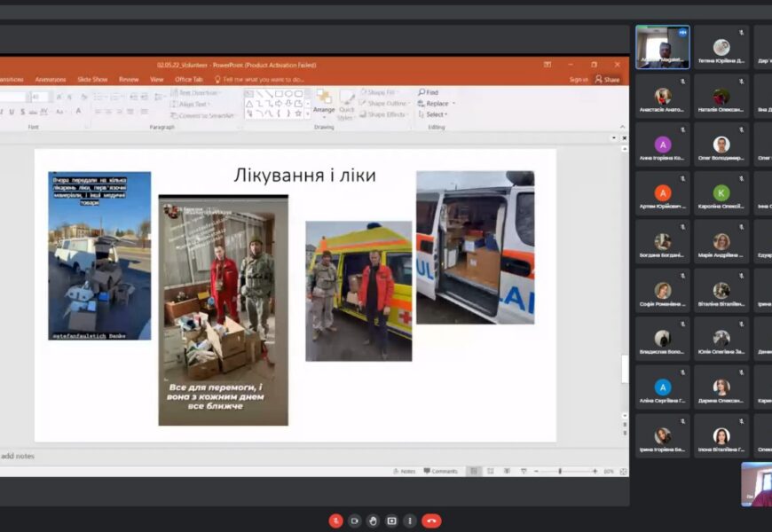Switch to Slide Sorter view icon

click(489, 471)
